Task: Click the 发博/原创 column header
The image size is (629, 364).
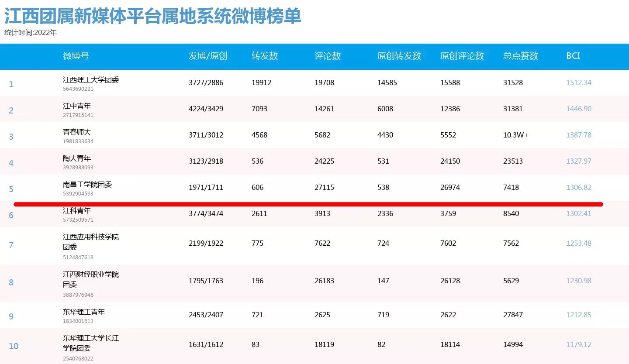Action: [x=208, y=56]
